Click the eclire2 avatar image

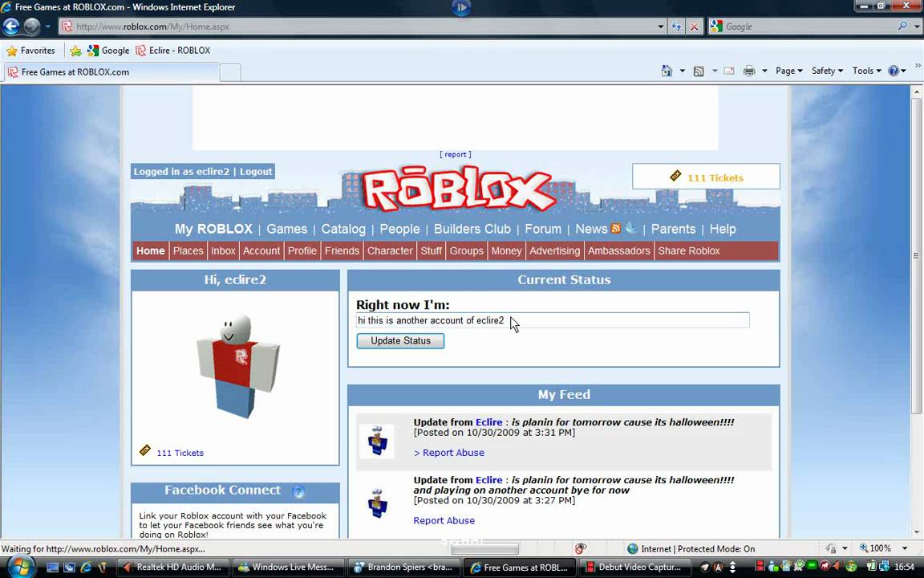pyautogui.click(x=235, y=366)
